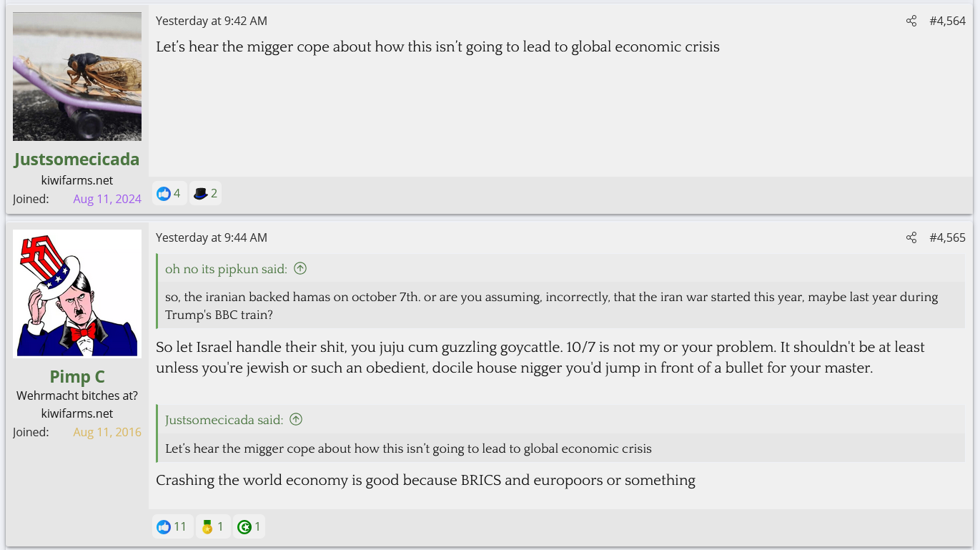Click the Pimp C avatar image
This screenshot has height=550, width=980.
coord(76,293)
